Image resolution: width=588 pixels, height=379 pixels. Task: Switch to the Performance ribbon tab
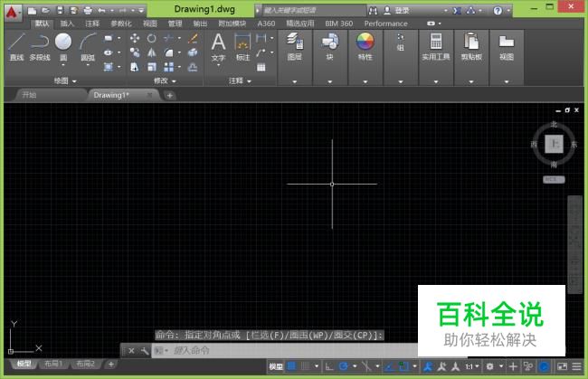click(386, 24)
